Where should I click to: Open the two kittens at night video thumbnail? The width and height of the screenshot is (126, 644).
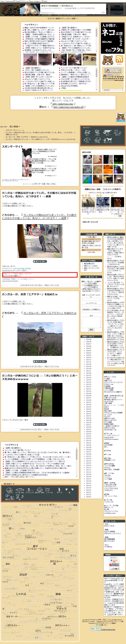103,202
